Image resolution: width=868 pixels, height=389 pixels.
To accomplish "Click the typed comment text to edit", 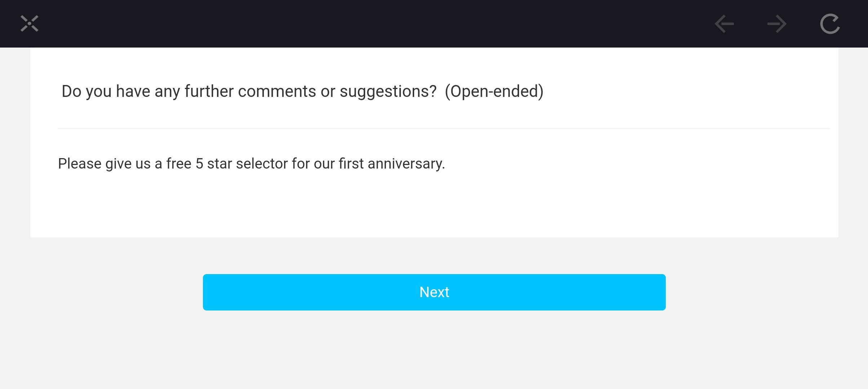I will (251, 164).
